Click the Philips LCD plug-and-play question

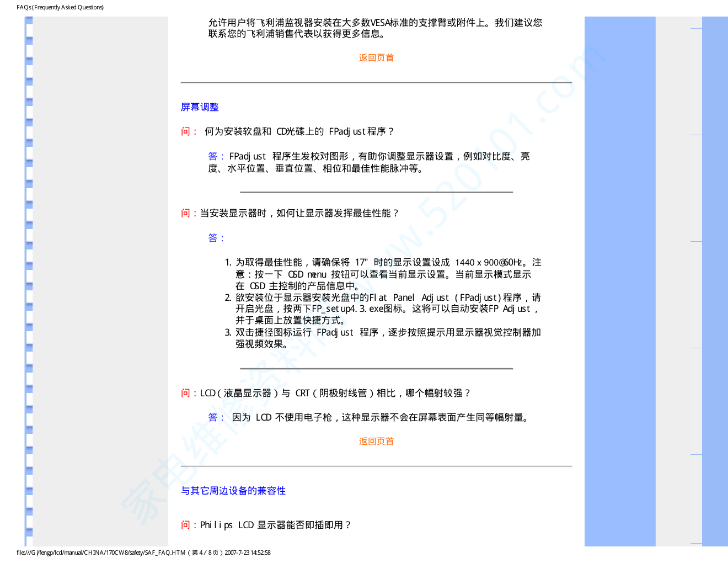click(x=266, y=525)
